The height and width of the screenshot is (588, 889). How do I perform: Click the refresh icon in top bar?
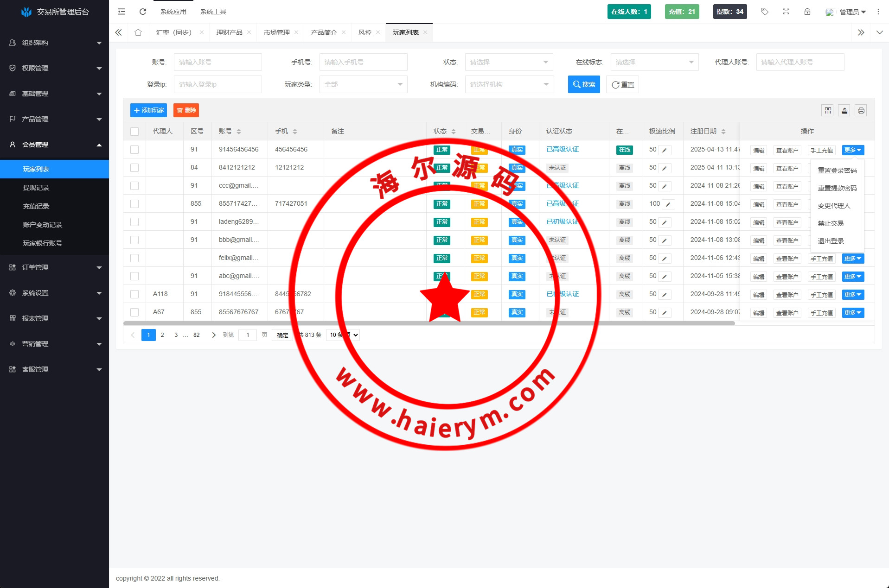(143, 12)
